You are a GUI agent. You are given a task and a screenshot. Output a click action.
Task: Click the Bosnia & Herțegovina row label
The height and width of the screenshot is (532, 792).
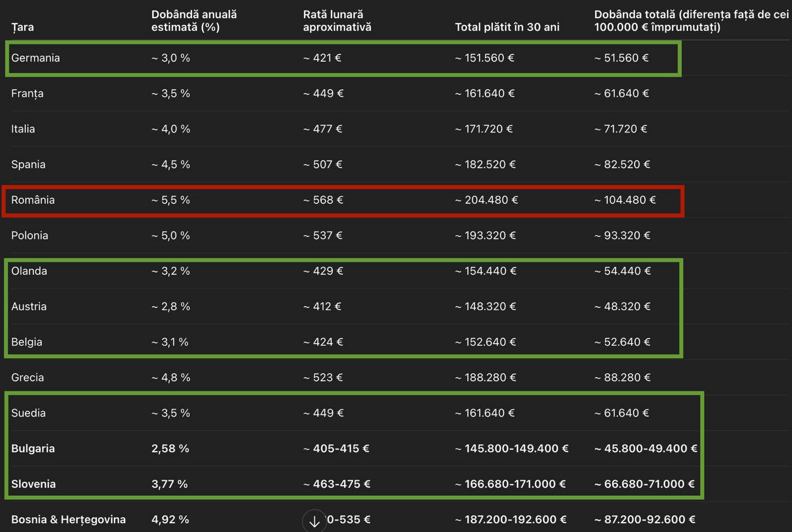pyautogui.click(x=68, y=519)
